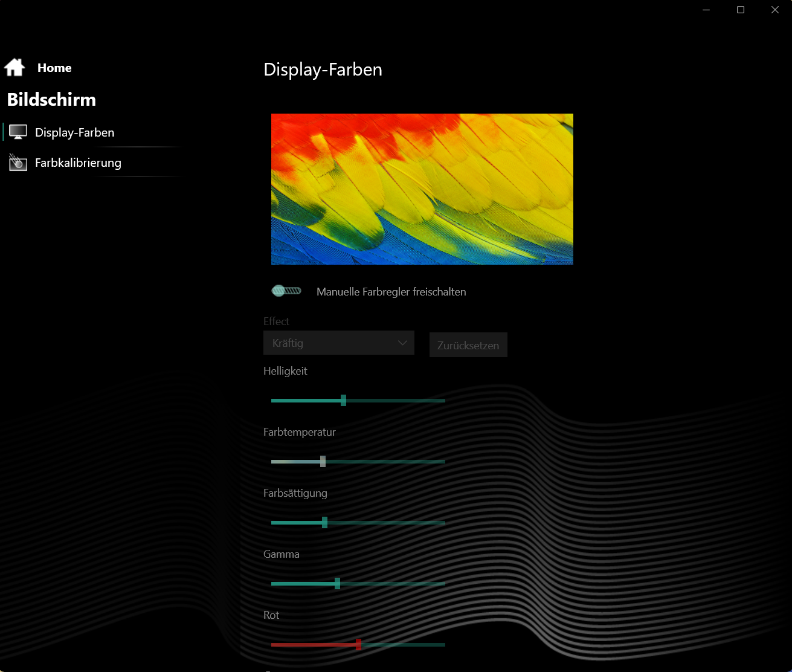Click the parrot feather preview image

pyautogui.click(x=422, y=189)
